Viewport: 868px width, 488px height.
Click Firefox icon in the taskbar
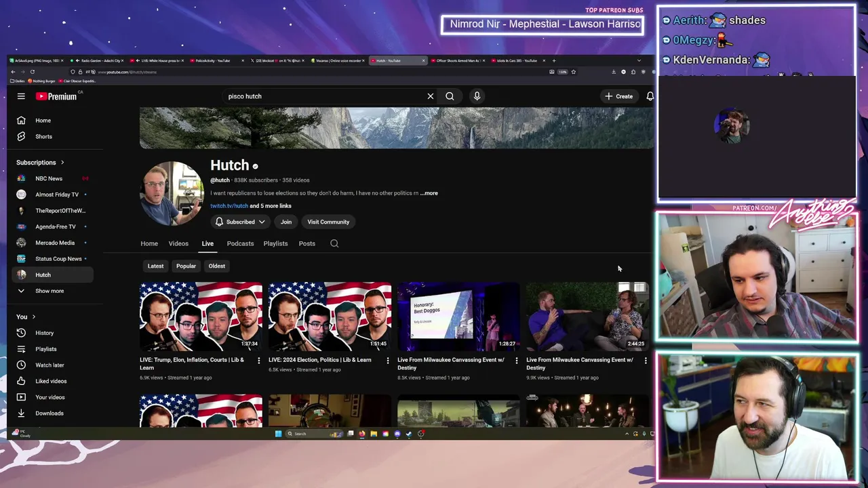(x=362, y=434)
